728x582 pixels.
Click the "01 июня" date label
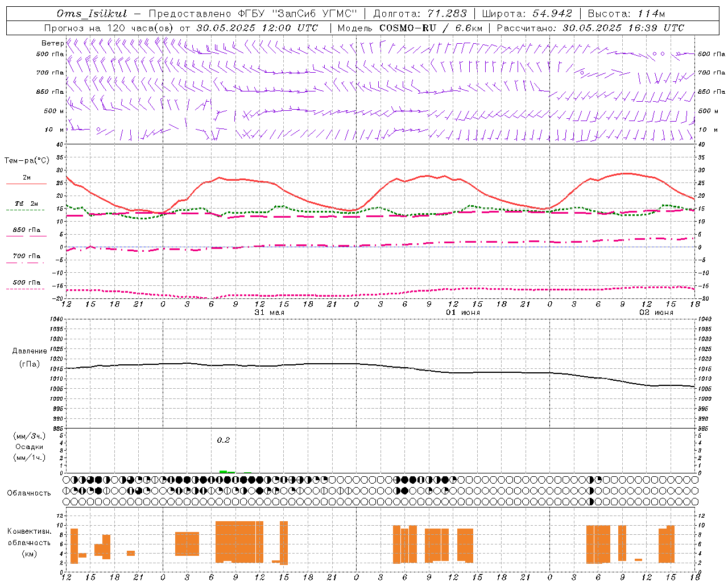[463, 313]
